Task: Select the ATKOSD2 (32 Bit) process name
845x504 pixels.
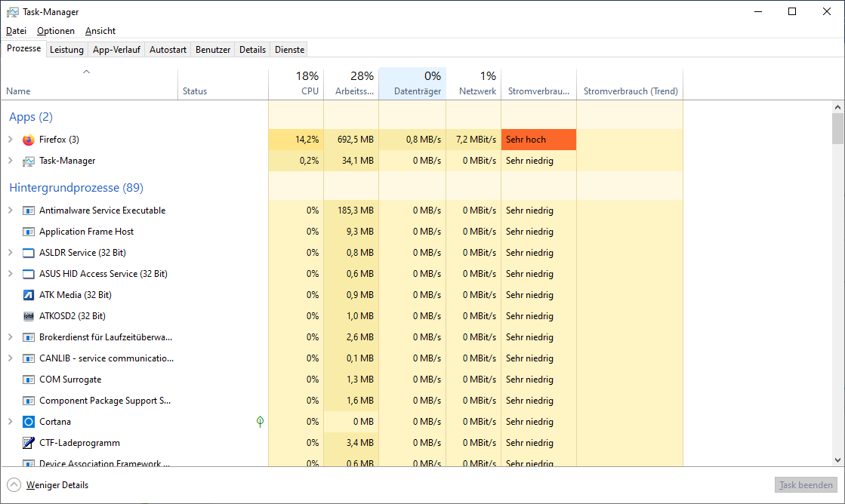Action: (x=72, y=316)
